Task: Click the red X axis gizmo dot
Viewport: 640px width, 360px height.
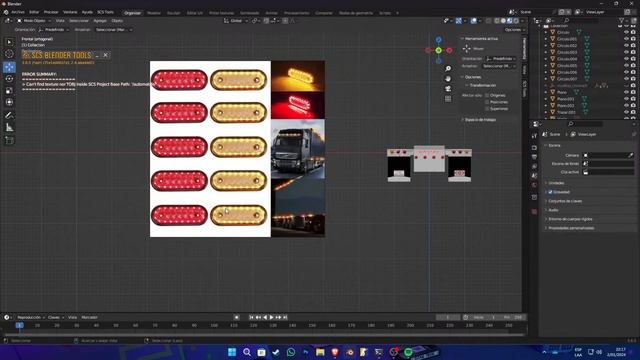Action: click(x=449, y=50)
